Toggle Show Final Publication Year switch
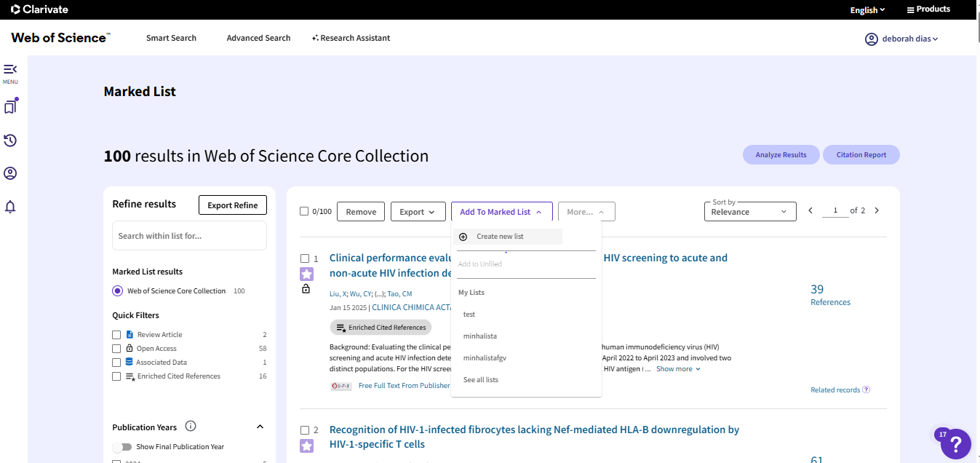980x463 pixels. [122, 447]
